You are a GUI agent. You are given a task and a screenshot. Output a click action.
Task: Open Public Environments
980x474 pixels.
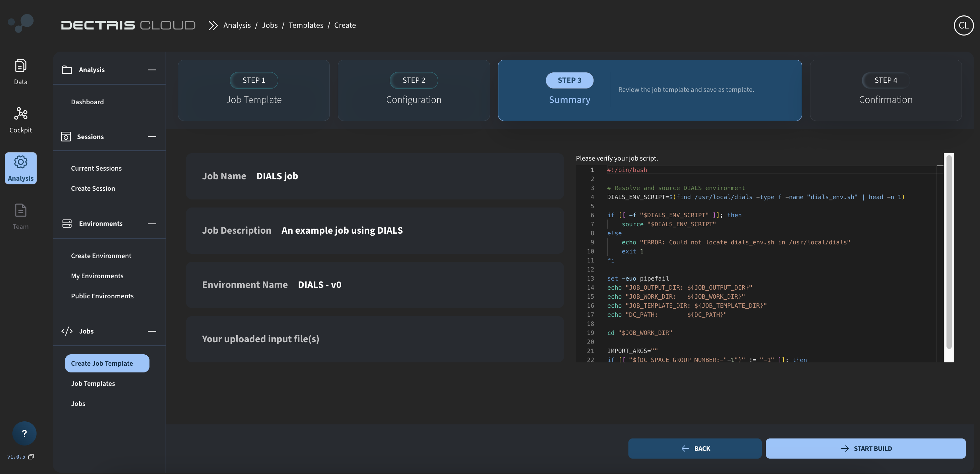102,296
